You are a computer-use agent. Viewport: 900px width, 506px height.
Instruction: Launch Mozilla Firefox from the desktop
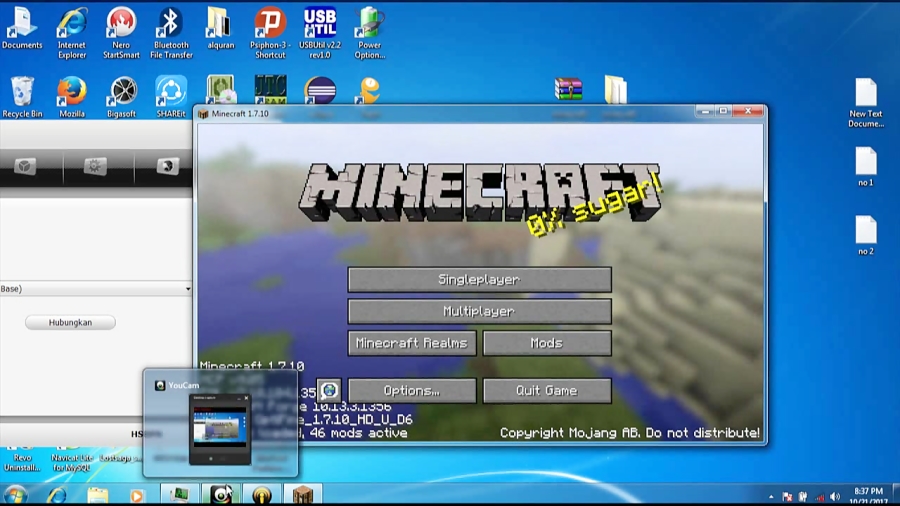72,96
